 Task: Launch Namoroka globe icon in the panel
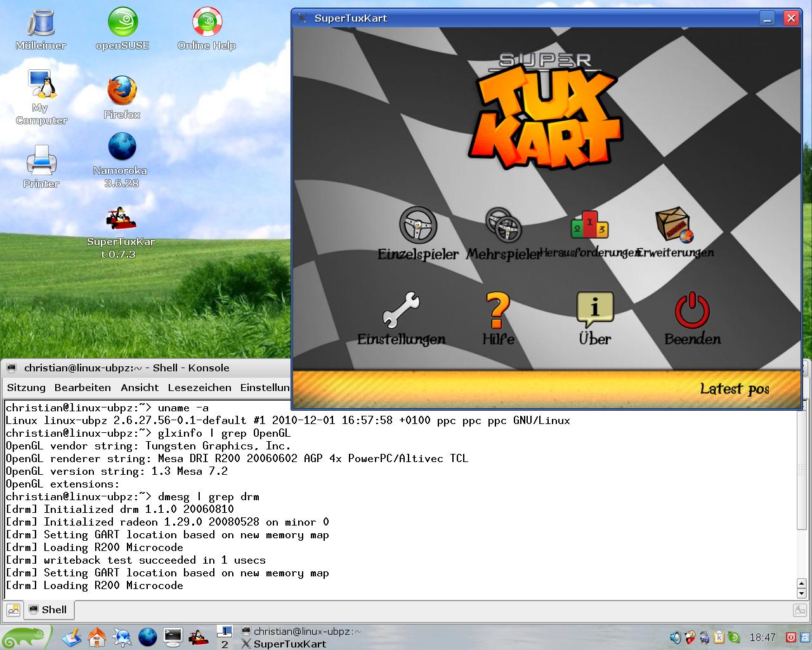click(x=147, y=637)
